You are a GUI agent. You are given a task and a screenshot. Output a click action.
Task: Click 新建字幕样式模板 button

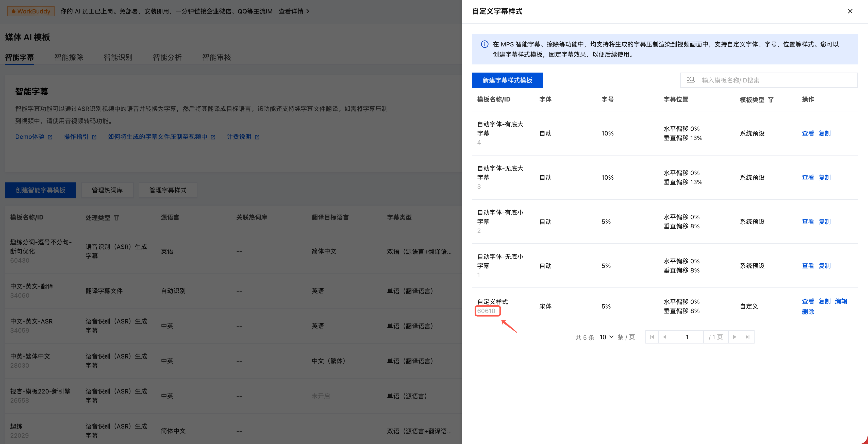click(x=507, y=80)
